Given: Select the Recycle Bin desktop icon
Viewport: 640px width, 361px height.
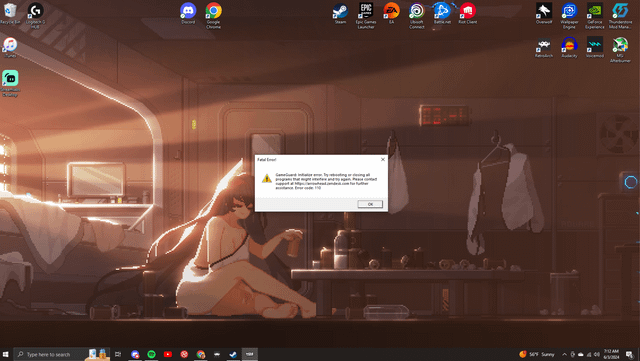Looking at the screenshot, I should pyautogui.click(x=10, y=13).
